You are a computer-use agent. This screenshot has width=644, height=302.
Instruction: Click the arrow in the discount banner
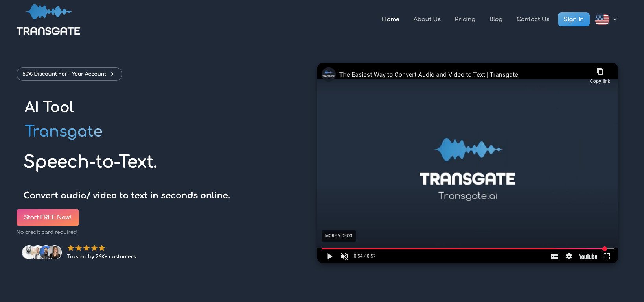click(x=112, y=74)
